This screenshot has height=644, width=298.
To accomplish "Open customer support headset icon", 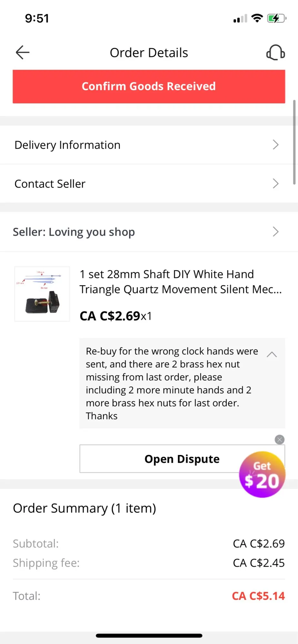I will [275, 52].
